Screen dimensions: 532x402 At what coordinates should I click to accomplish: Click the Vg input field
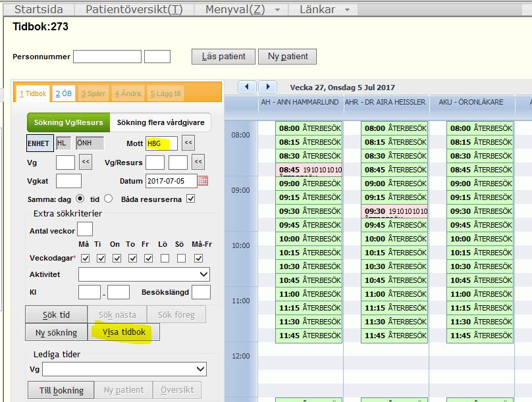[65, 163]
